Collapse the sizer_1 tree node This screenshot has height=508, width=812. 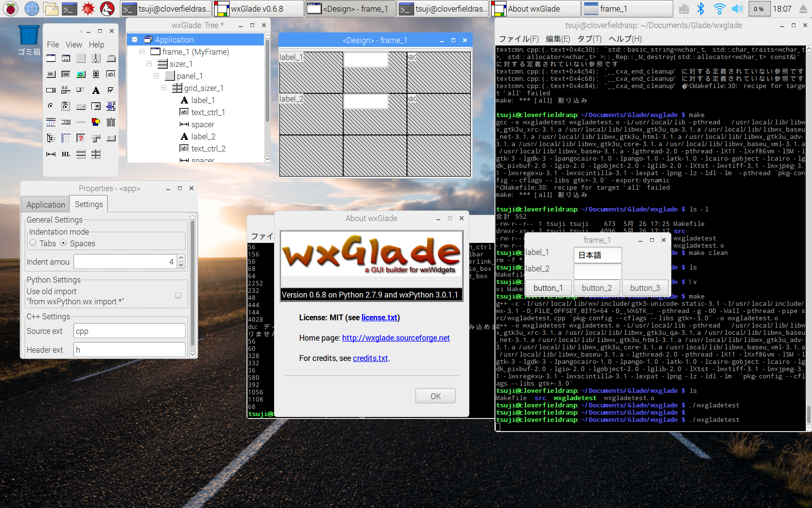click(149, 64)
